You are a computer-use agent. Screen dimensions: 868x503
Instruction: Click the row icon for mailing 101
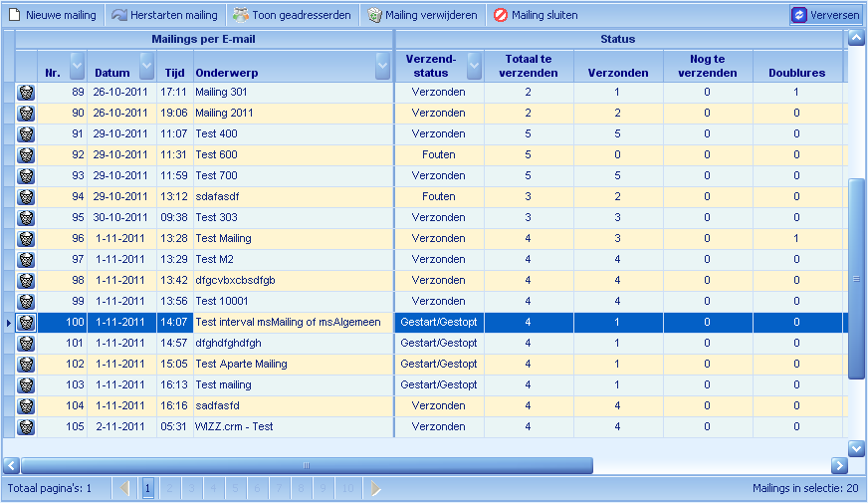(x=26, y=344)
